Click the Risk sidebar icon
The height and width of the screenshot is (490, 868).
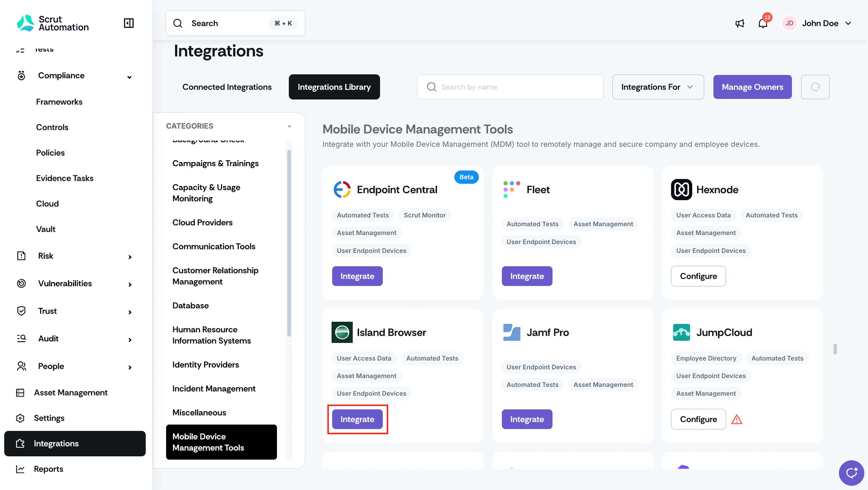point(21,256)
